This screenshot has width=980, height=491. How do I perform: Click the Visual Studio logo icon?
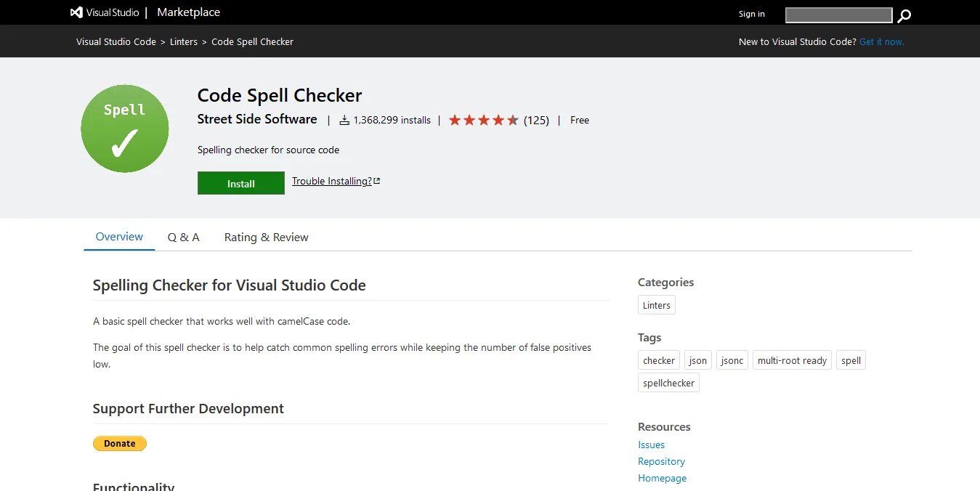coord(76,12)
